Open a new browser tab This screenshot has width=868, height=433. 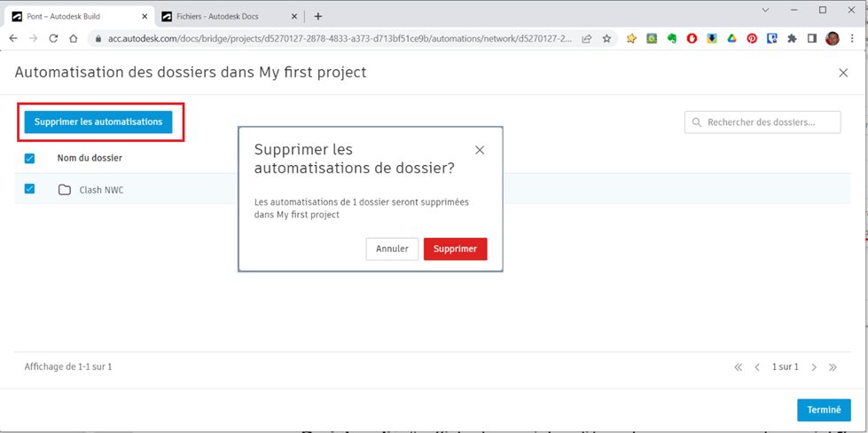pyautogui.click(x=317, y=17)
